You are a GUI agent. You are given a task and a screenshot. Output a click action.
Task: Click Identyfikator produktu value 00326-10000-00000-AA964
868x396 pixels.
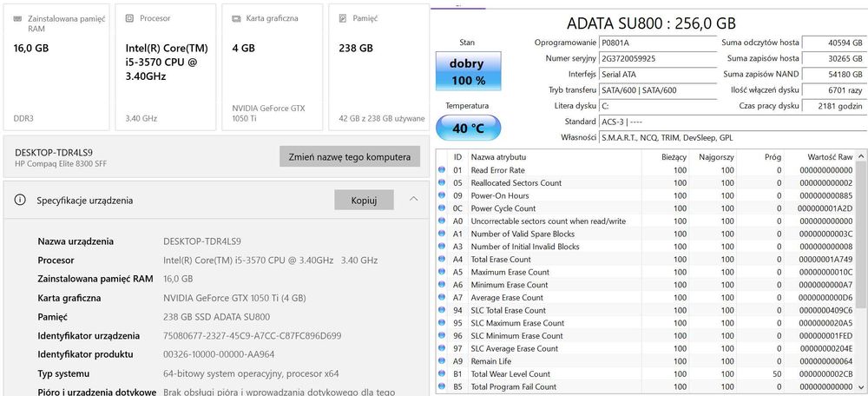click(219, 354)
